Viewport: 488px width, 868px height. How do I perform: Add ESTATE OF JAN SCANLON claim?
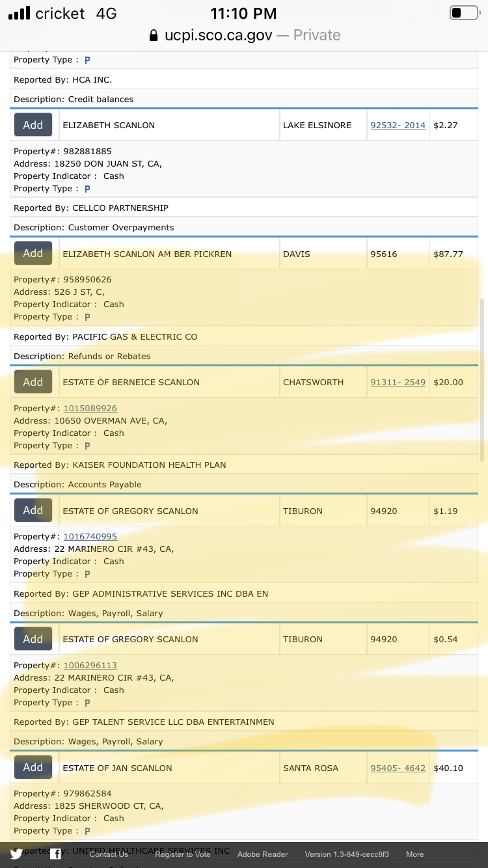33,768
